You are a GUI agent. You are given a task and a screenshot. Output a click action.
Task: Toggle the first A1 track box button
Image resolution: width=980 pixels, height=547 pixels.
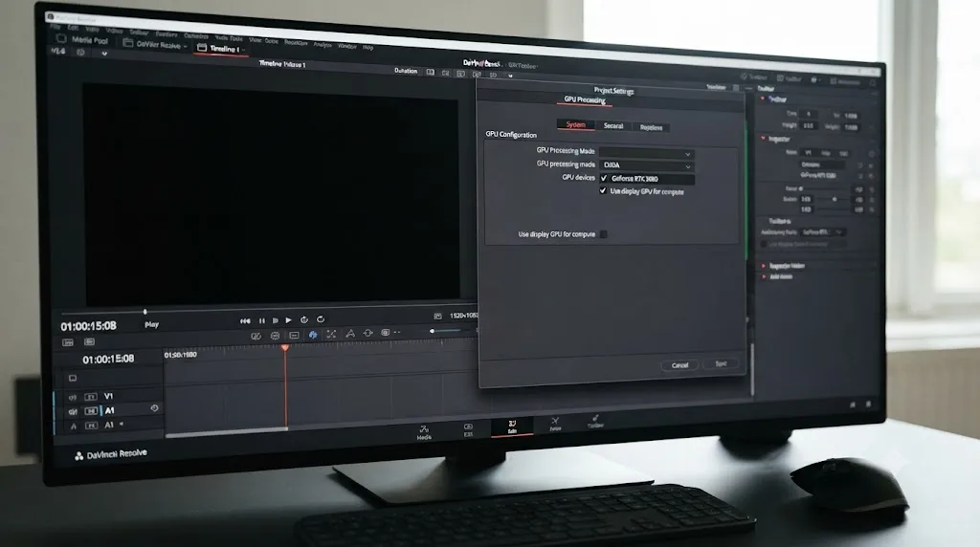point(91,411)
